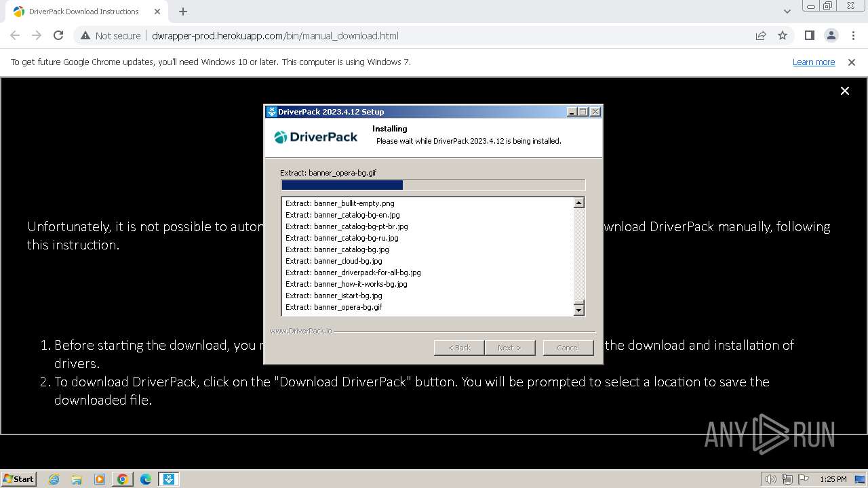Reload the current page
The width and height of the screenshot is (868, 488).
click(58, 35)
